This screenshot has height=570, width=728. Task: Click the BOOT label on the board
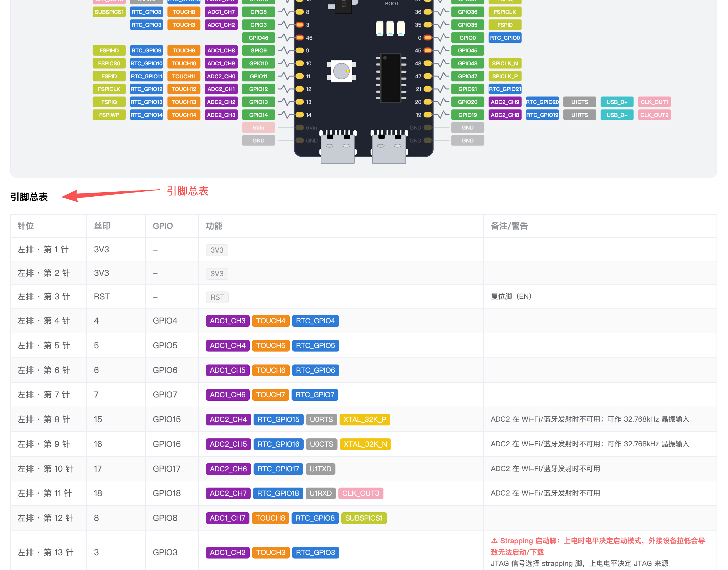pyautogui.click(x=392, y=4)
